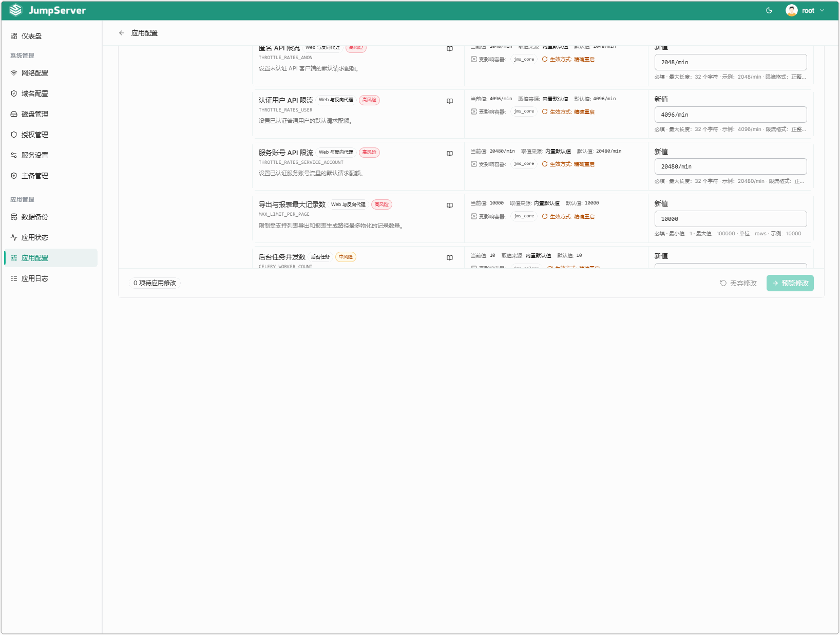Click 后台任务 tag on 后台任务并发数

click(320, 257)
